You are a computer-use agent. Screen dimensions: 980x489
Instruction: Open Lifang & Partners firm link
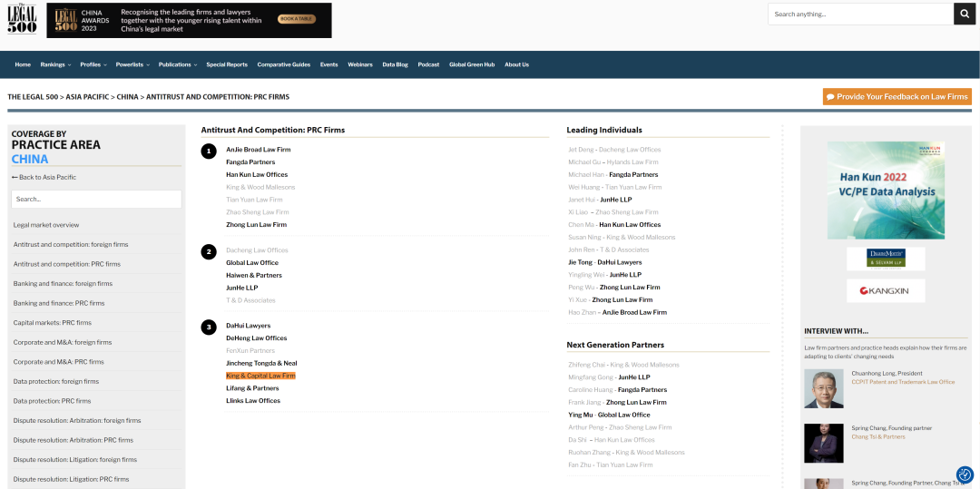click(x=252, y=388)
